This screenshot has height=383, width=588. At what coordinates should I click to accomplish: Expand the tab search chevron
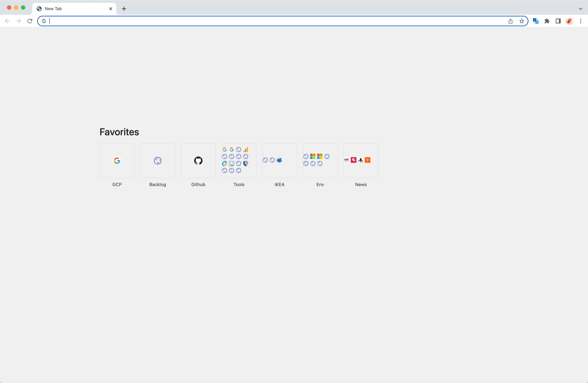(581, 9)
